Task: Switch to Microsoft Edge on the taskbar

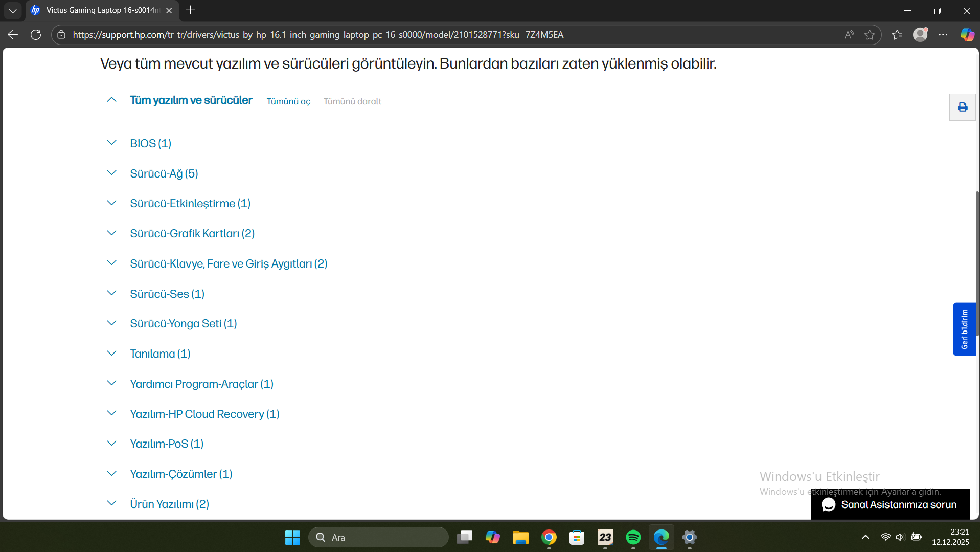Action: click(662, 537)
